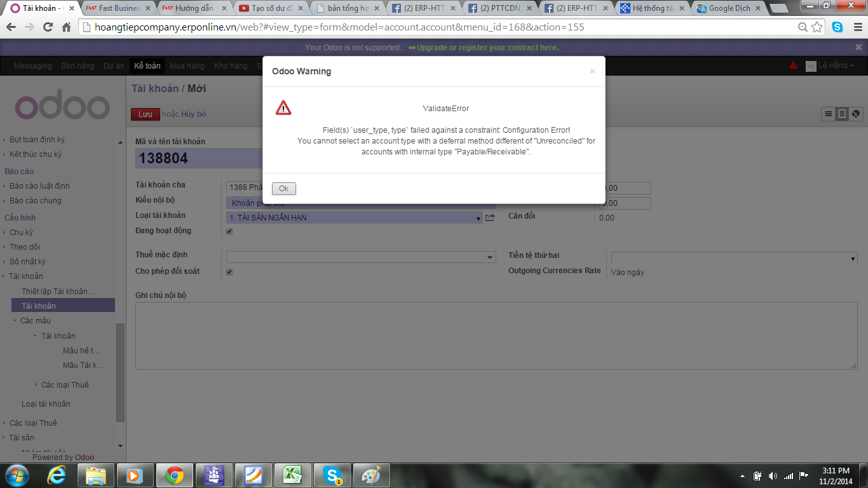The height and width of the screenshot is (488, 868).
Task: Switch to the Google Dịch browser tab
Action: tap(728, 8)
